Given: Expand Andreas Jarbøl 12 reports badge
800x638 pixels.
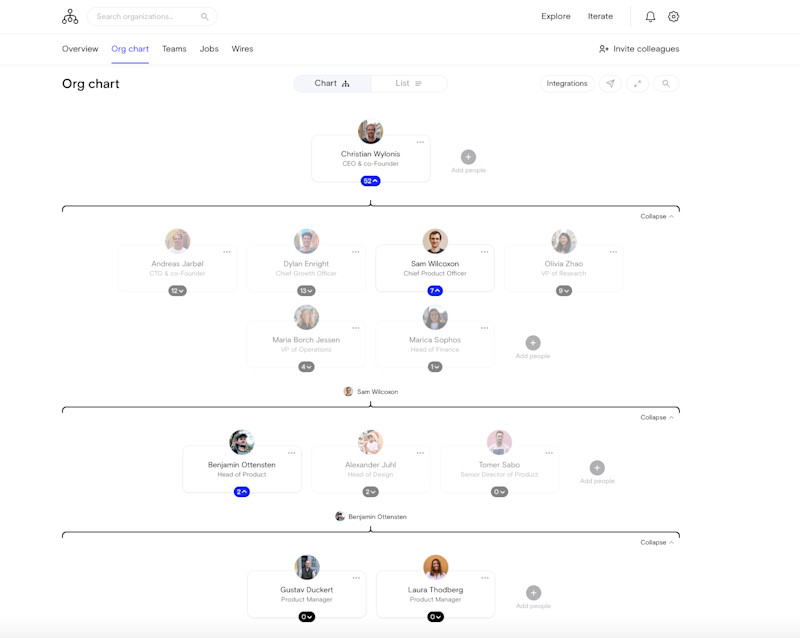Looking at the screenshot, I should [x=178, y=291].
